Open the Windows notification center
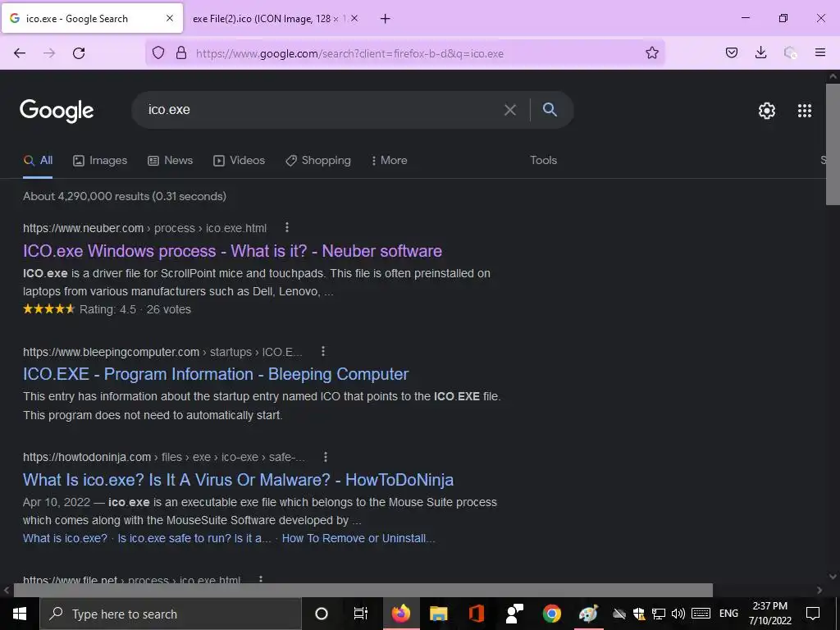 pyautogui.click(x=813, y=614)
